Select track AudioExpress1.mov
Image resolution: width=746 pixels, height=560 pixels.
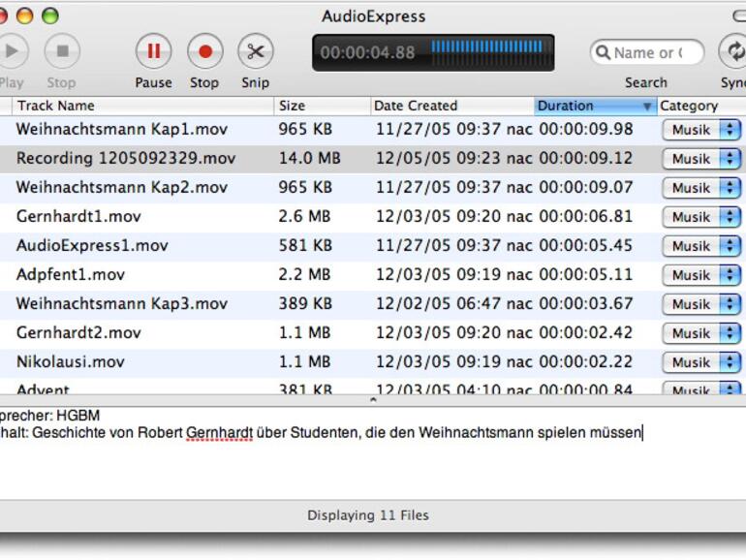(x=92, y=245)
